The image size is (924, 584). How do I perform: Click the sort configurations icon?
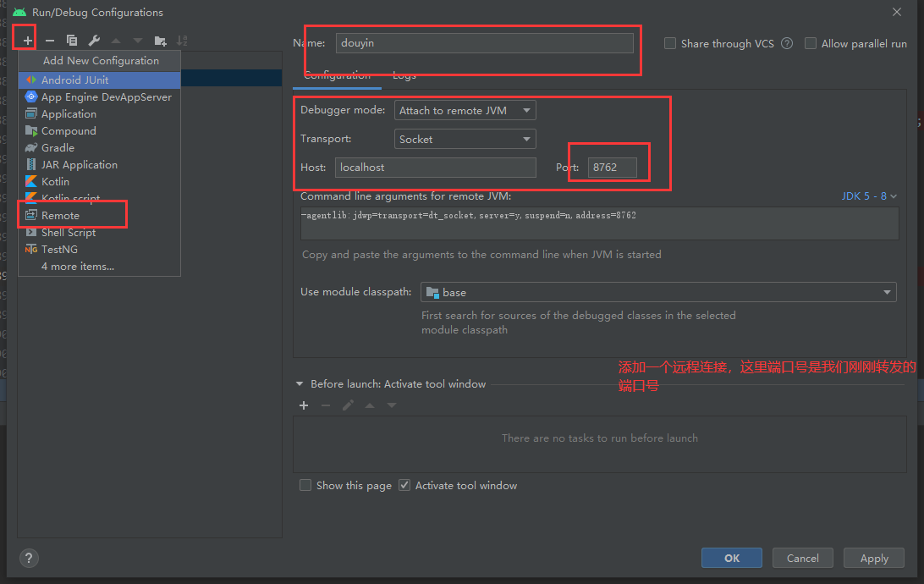[x=182, y=40]
